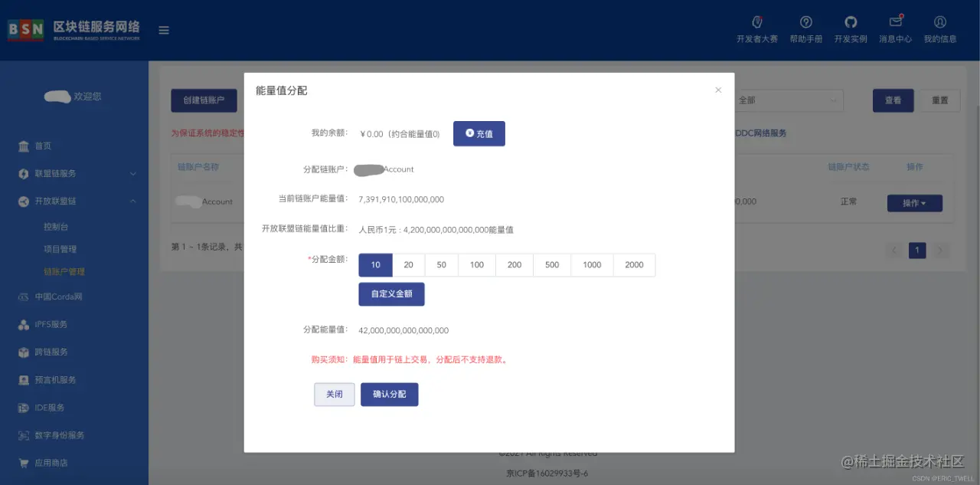Select the 50 yuan amount option
The image size is (980, 485).
tap(442, 265)
